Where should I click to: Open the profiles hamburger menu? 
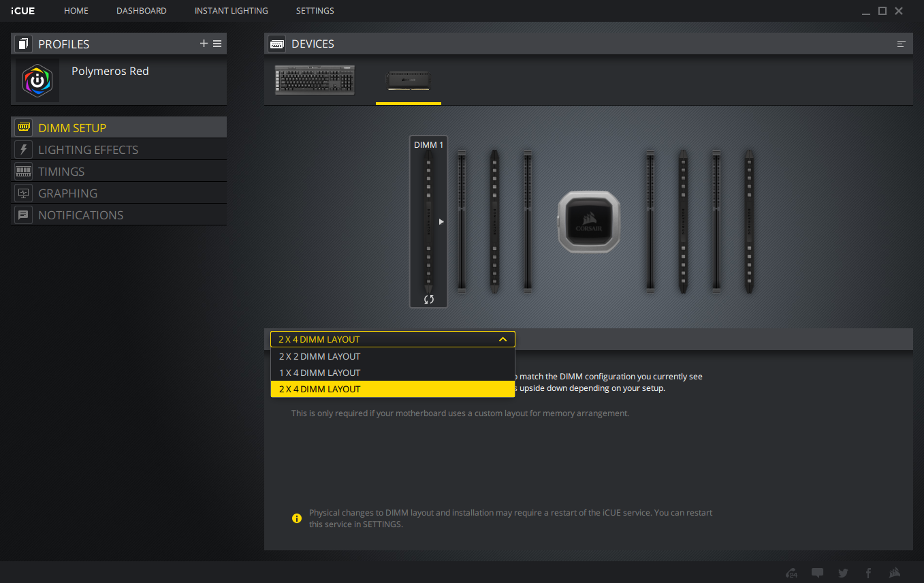(x=217, y=44)
